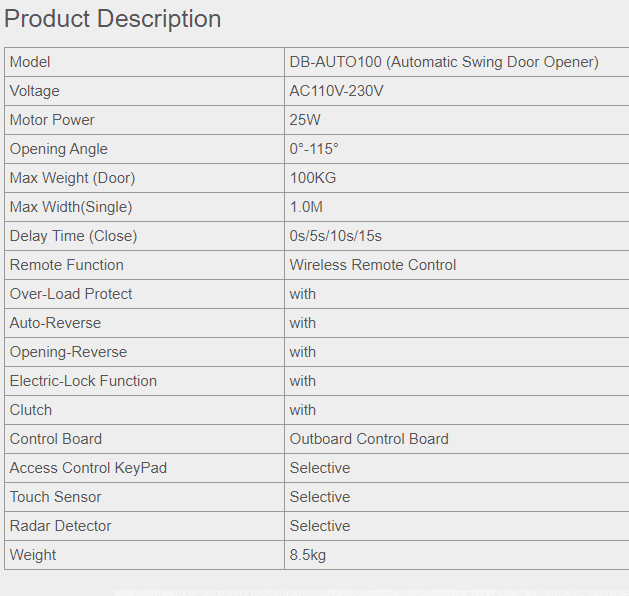Click the Product Description heading
This screenshot has height=596, width=629.
click(x=113, y=19)
